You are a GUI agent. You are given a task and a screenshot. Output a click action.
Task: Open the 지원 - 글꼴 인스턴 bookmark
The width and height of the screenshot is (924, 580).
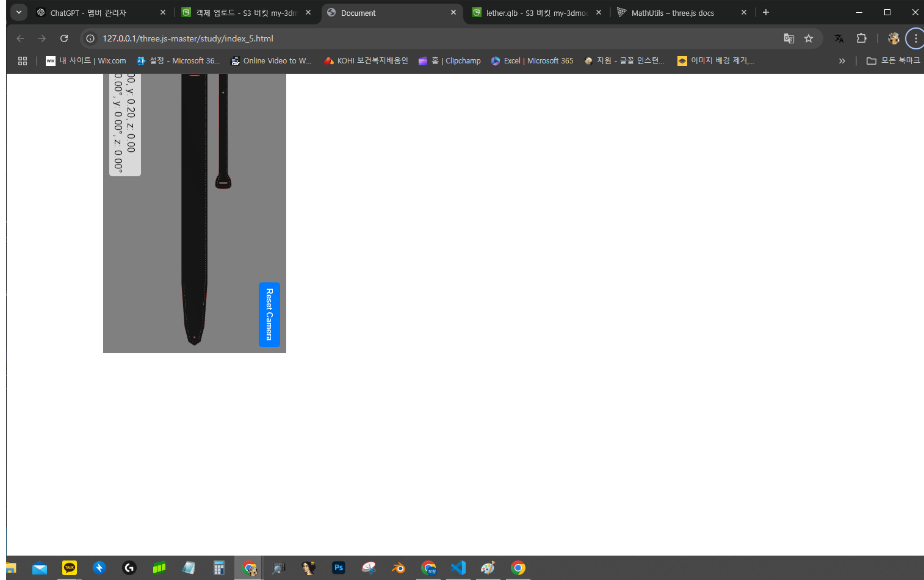click(x=624, y=61)
